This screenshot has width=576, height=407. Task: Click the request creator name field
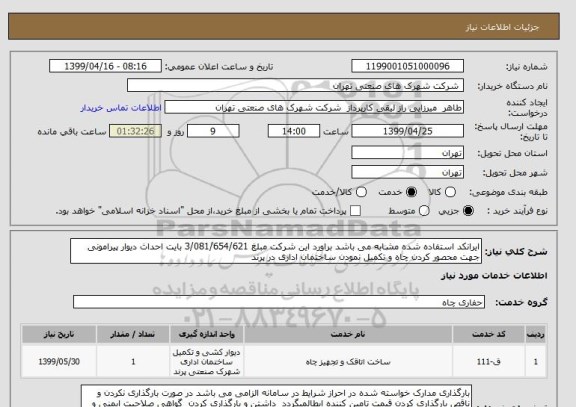point(314,108)
